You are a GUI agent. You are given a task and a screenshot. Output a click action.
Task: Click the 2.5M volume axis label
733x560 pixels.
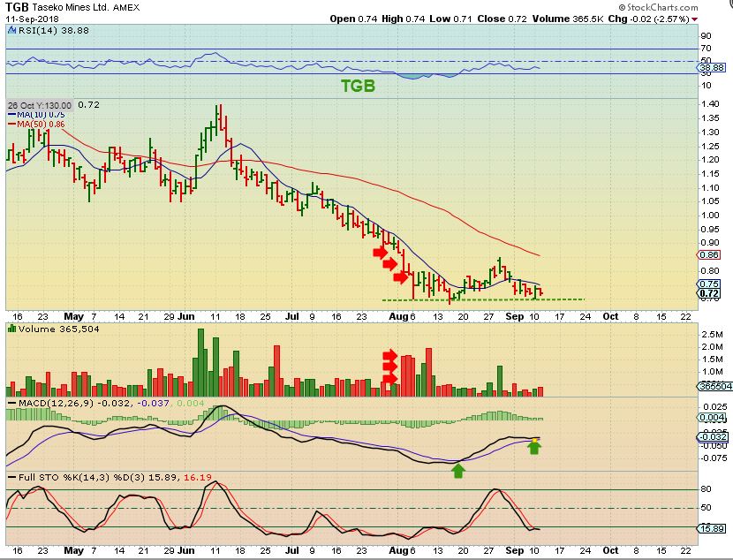click(713, 335)
